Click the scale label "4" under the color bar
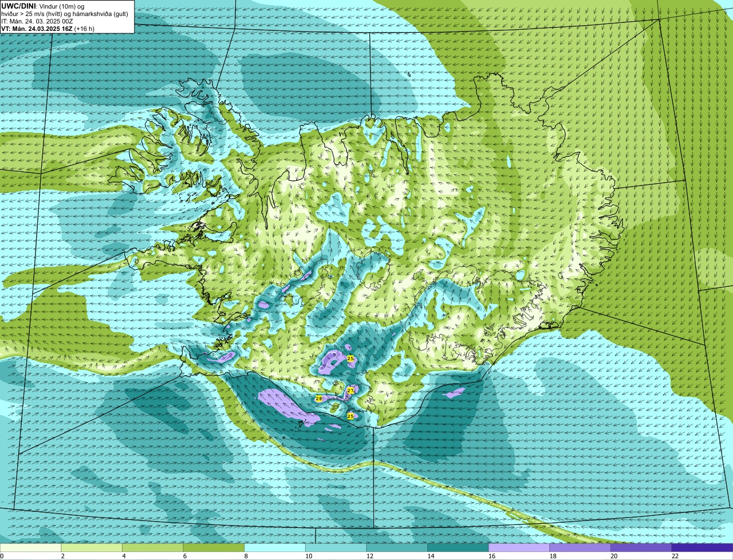 point(124,556)
